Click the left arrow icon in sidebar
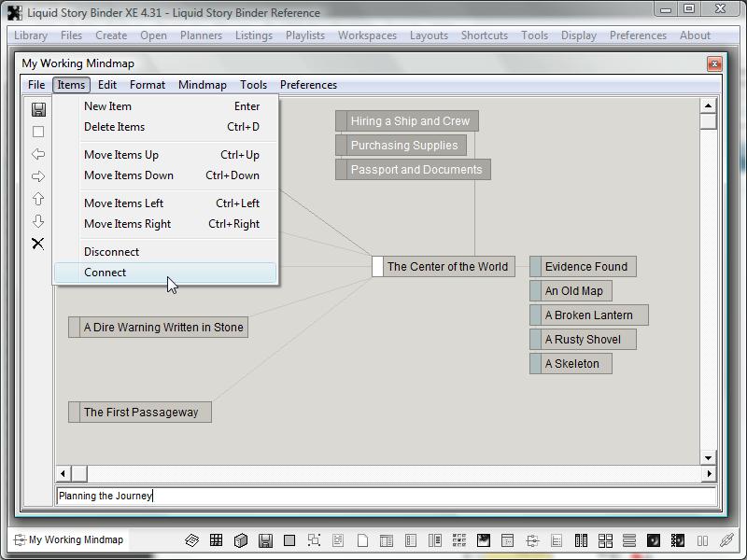 coord(38,154)
